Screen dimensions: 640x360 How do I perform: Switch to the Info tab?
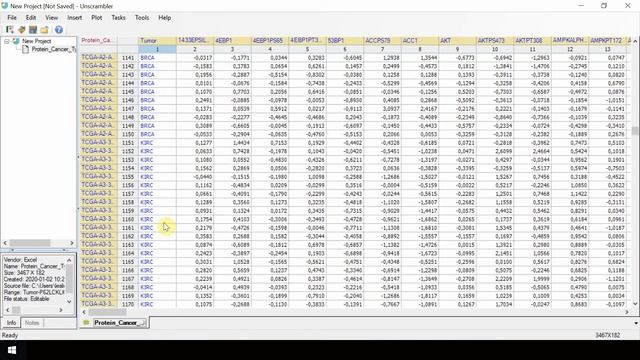[11, 322]
